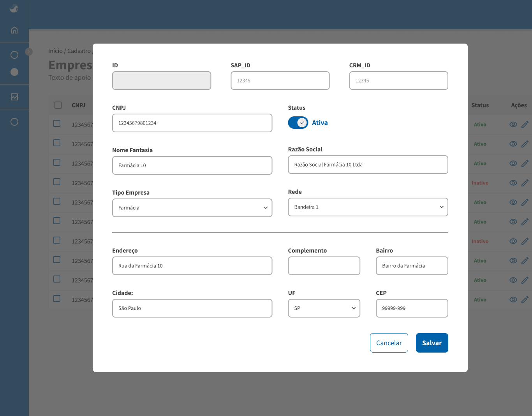532x416 pixels.
Task: Click the sidebar circle icon below the chart
Action: pyautogui.click(x=14, y=122)
